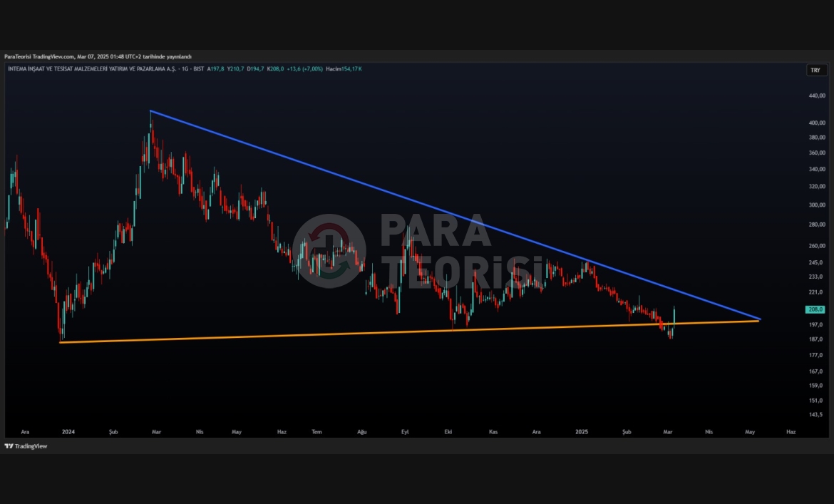The width and height of the screenshot is (834, 504).
Task: Click the 245,0 price axis label
Action: [816, 262]
